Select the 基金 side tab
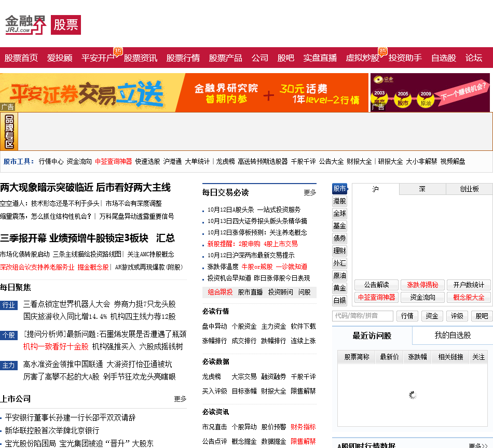The width and height of the screenshot is (493, 448). coord(339,226)
